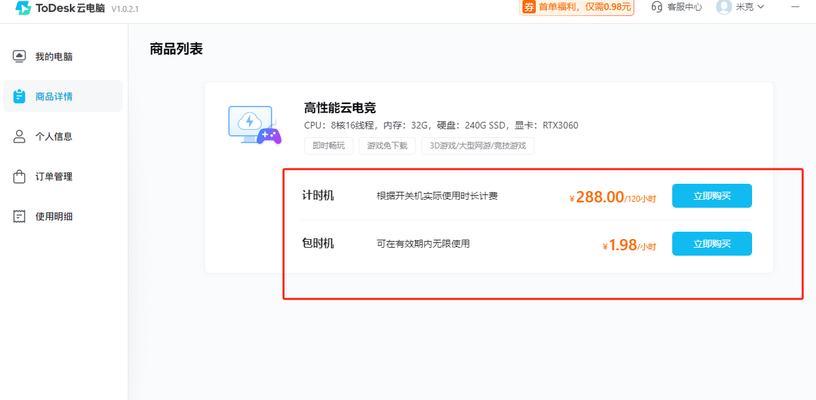Click the 即时畅玩 tag
Image resolution: width=816 pixels, height=400 pixels.
(x=328, y=146)
